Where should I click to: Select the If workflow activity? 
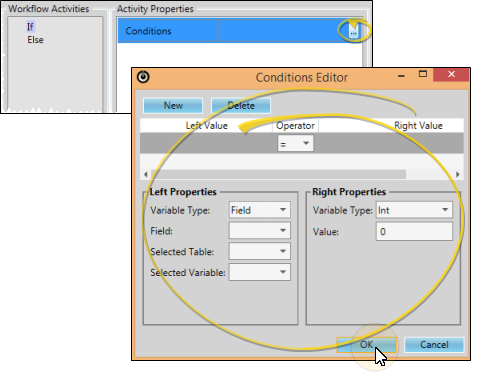30,27
